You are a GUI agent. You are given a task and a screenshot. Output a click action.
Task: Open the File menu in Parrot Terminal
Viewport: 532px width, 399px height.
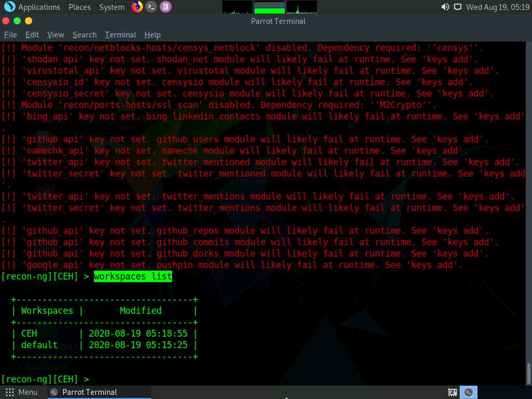10,35
